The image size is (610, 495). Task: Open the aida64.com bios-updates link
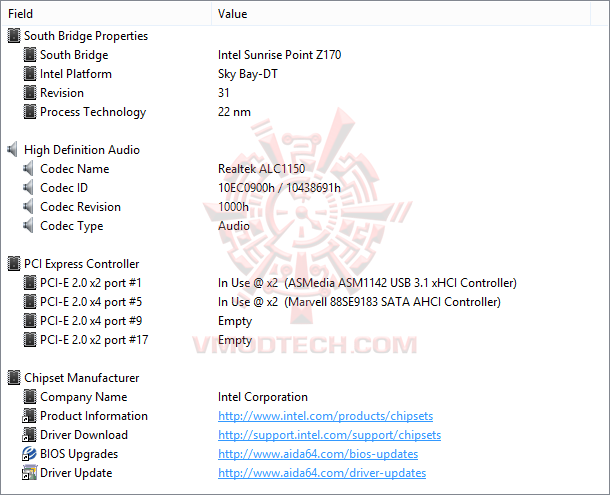[318, 454]
